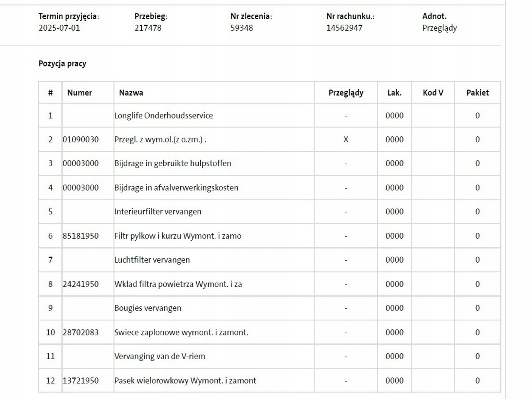Image resolution: width=532 pixels, height=399 pixels.
Task: Select the mileage value 217478
Action: click(148, 28)
